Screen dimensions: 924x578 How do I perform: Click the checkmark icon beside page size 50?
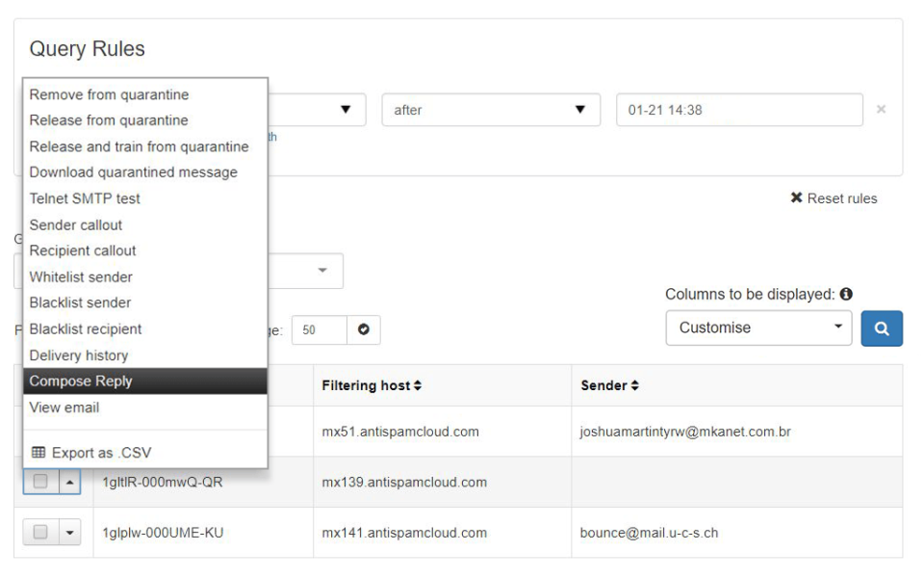pyautogui.click(x=362, y=329)
